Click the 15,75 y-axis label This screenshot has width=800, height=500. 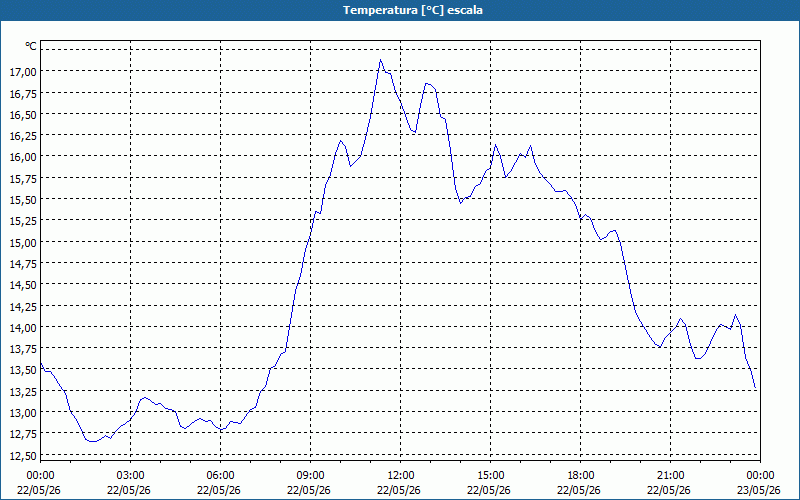click(x=23, y=179)
